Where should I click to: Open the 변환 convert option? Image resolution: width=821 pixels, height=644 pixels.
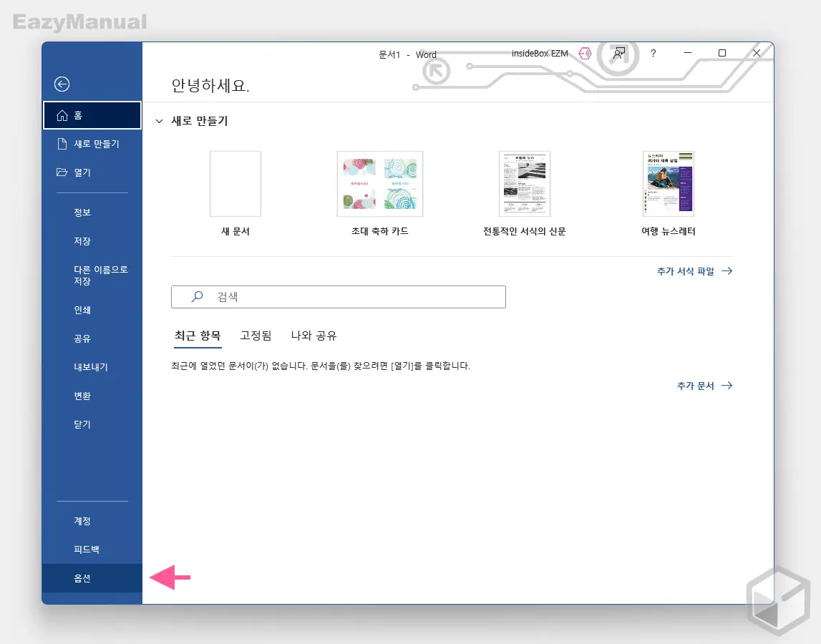click(92, 396)
